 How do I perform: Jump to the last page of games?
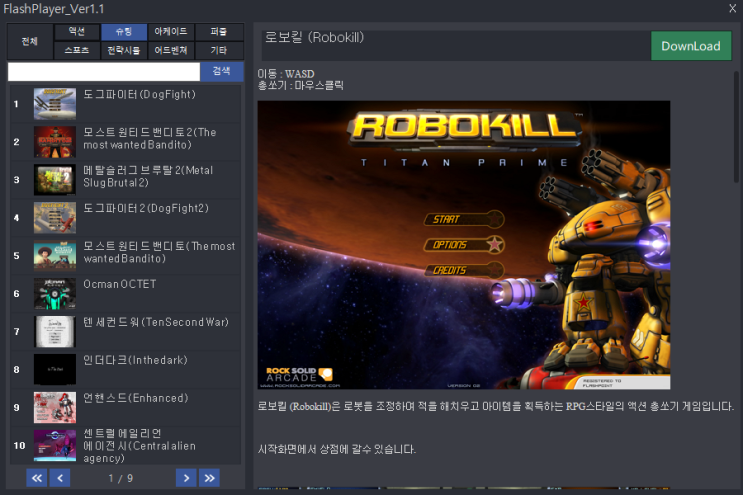(209, 478)
